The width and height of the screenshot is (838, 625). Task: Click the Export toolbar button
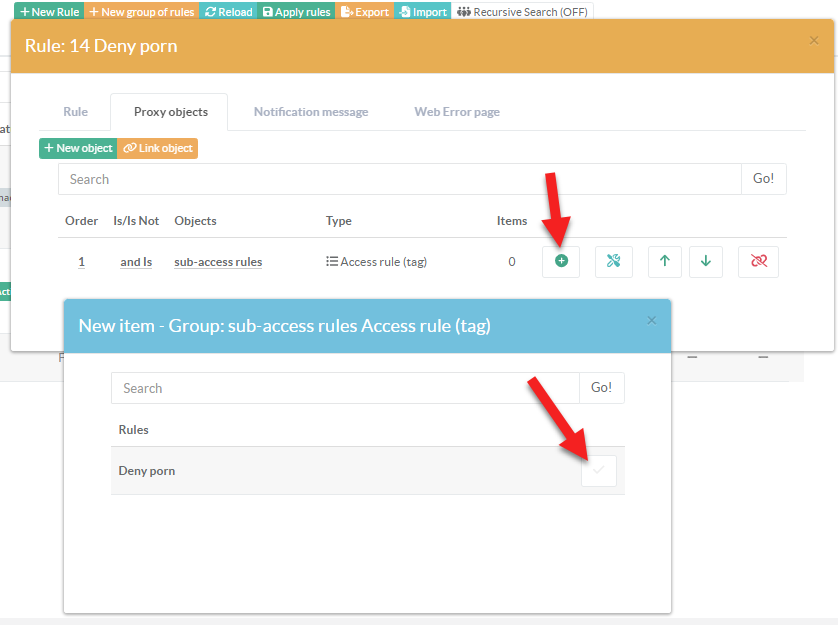tap(365, 12)
